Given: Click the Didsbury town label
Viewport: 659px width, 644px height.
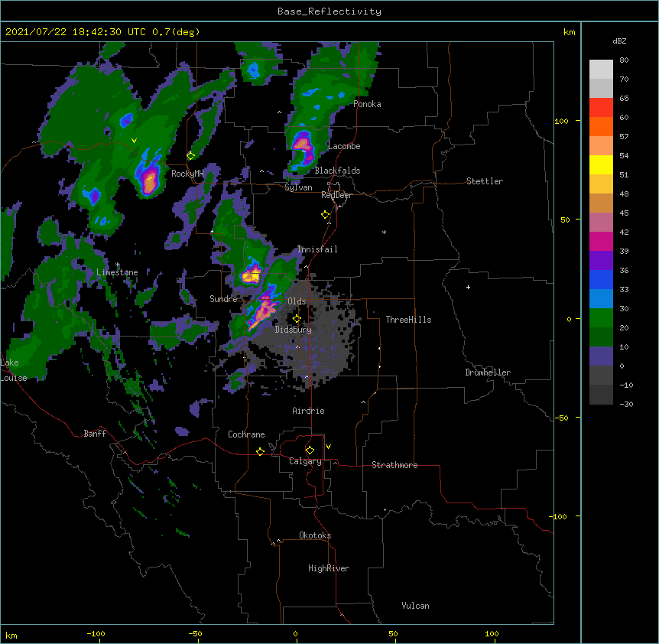Looking at the screenshot, I should click(293, 330).
